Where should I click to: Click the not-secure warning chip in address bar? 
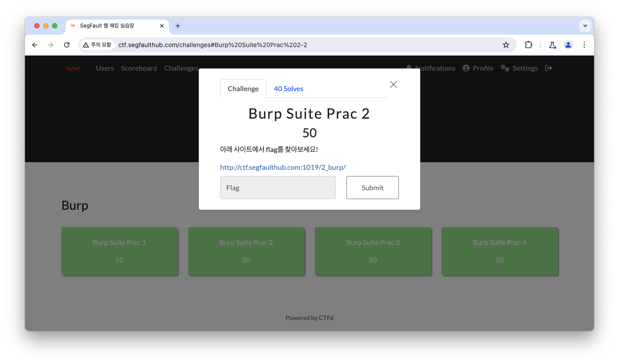click(x=97, y=45)
